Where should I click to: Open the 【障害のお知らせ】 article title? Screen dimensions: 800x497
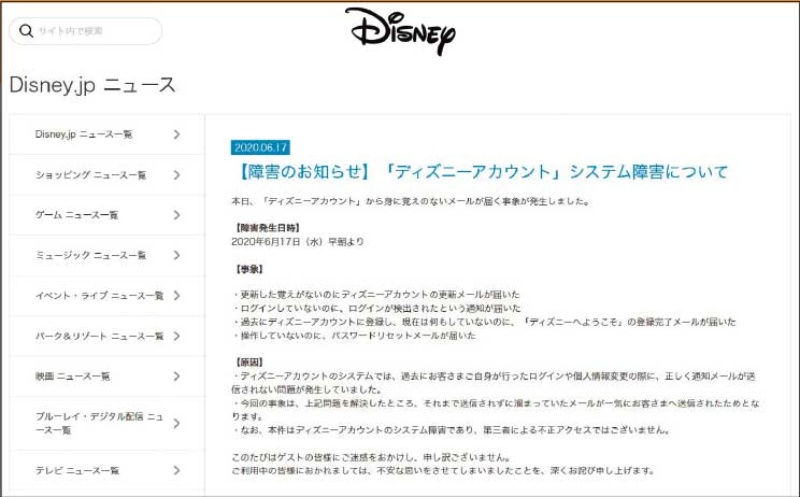coord(480,172)
